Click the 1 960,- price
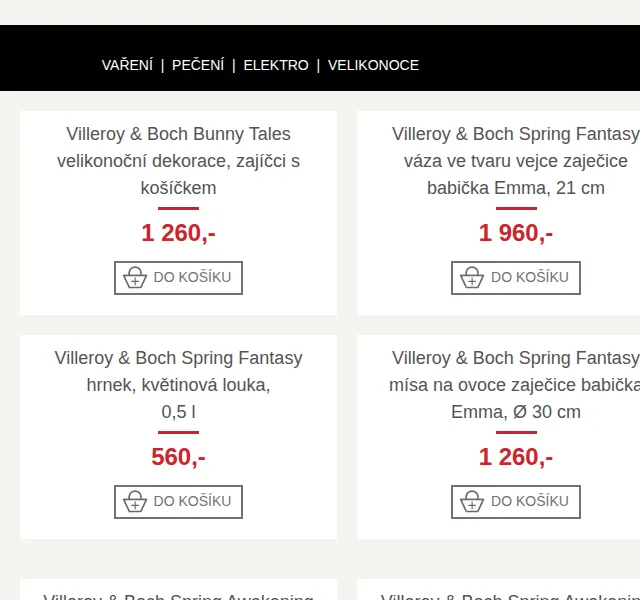640x600 pixels. click(516, 233)
